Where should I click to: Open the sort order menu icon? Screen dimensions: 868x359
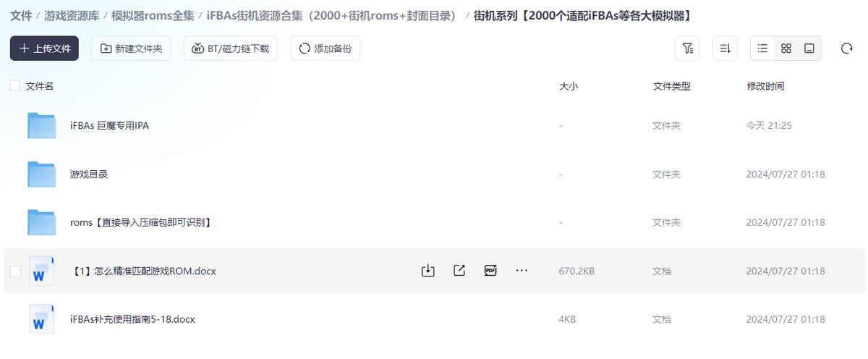(x=725, y=48)
